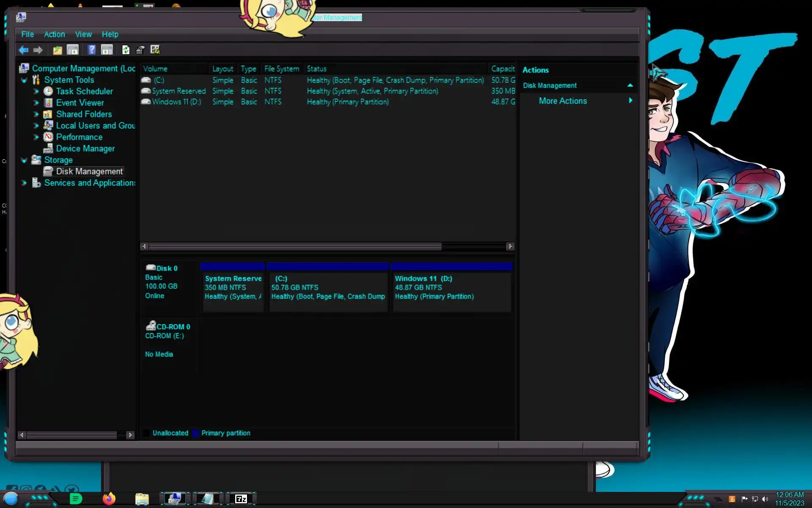Open Firefox from the taskbar
The image size is (812, 508).
coord(109,499)
